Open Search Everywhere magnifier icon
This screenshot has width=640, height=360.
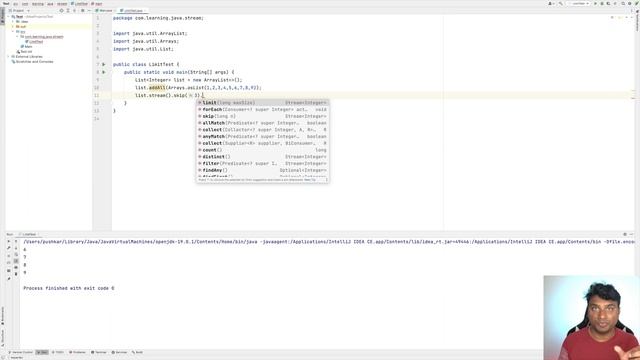click(623, 4)
